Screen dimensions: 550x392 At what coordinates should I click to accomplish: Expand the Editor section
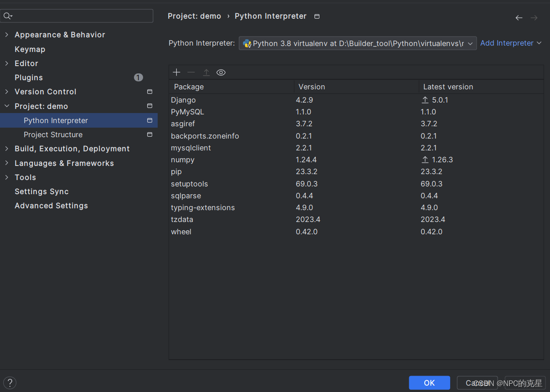6,63
